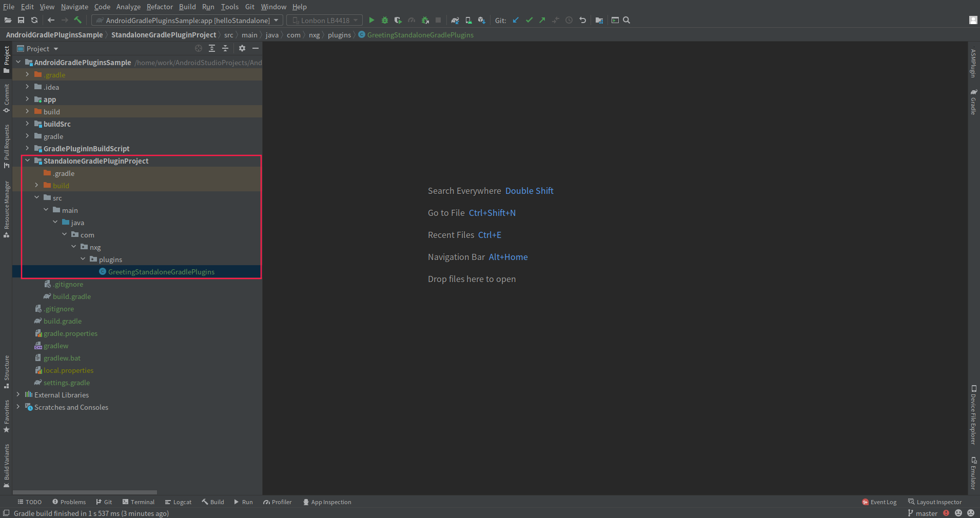980x518 pixels.
Task: Commit changes with the Git checkmark icon
Action: (529, 21)
